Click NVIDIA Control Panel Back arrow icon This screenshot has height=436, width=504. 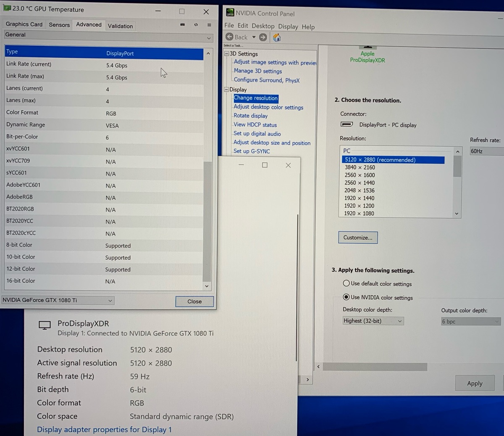pos(230,37)
